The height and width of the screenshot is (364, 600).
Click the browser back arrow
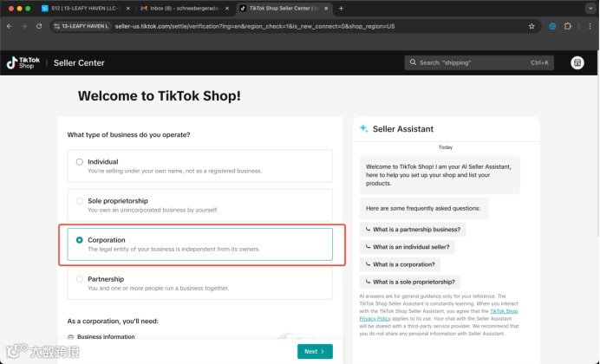tap(10, 26)
